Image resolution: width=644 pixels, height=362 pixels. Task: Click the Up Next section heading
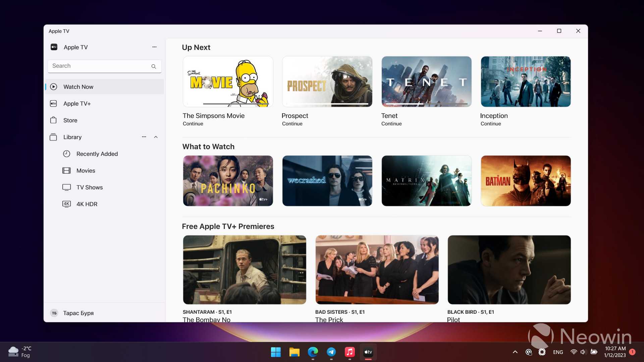coord(196,47)
